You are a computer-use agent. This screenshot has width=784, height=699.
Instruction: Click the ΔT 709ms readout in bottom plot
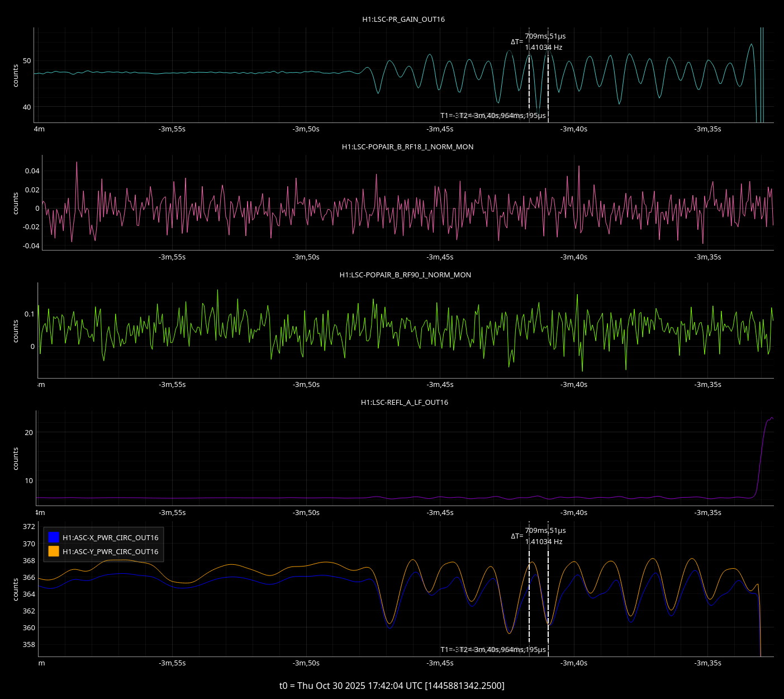coord(545,531)
